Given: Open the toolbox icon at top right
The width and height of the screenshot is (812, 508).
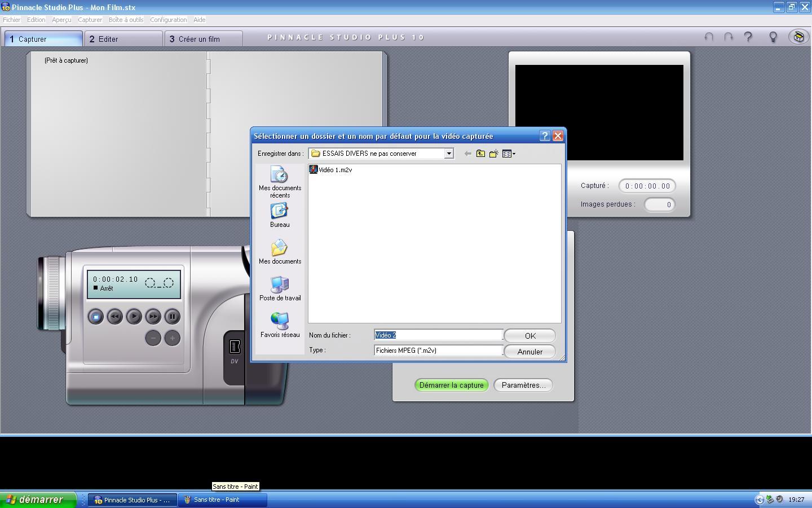Looking at the screenshot, I should 798,37.
